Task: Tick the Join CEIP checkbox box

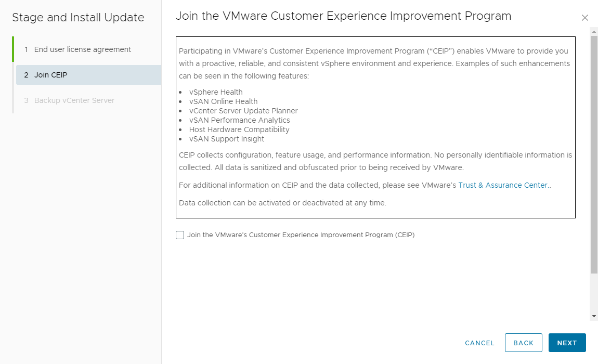Action: pyautogui.click(x=180, y=235)
